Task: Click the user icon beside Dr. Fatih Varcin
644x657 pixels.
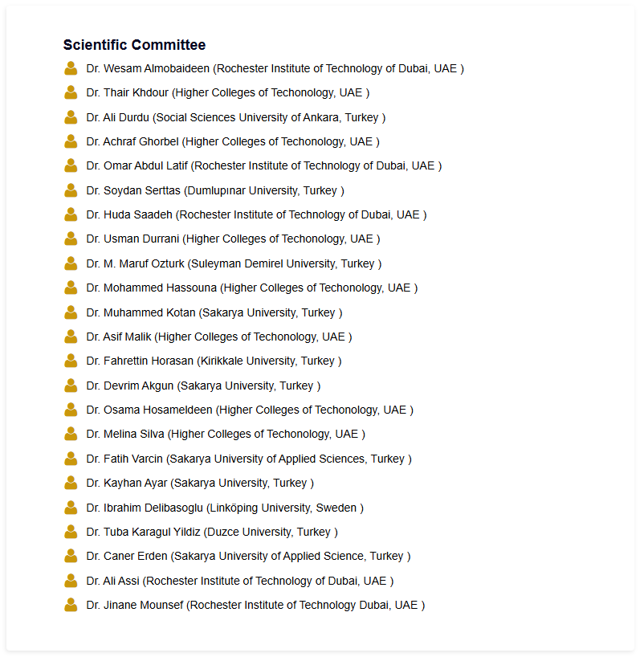Action: [x=71, y=459]
